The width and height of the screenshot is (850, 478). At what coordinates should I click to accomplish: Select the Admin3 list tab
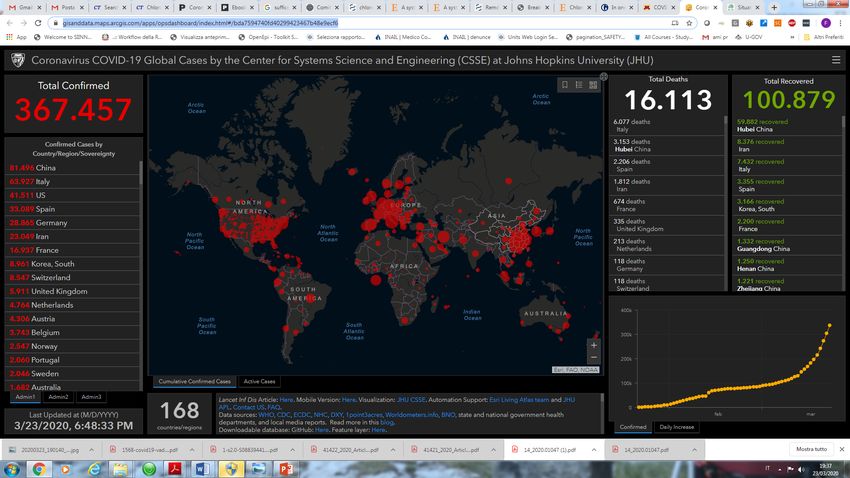click(x=91, y=397)
